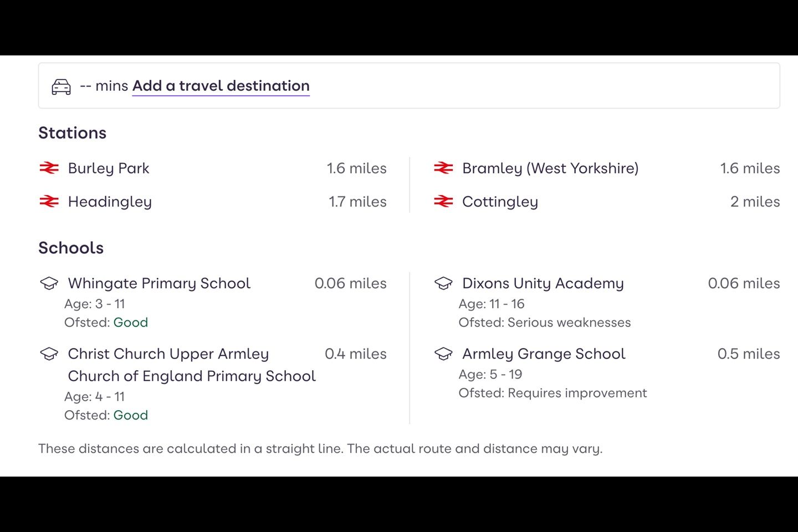
Task: Open Dixons Unity Academy entry
Action: 543,283
